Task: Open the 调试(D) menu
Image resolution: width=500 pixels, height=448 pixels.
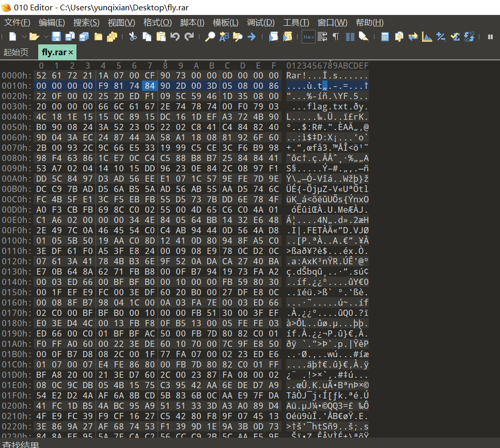Action: (x=260, y=23)
